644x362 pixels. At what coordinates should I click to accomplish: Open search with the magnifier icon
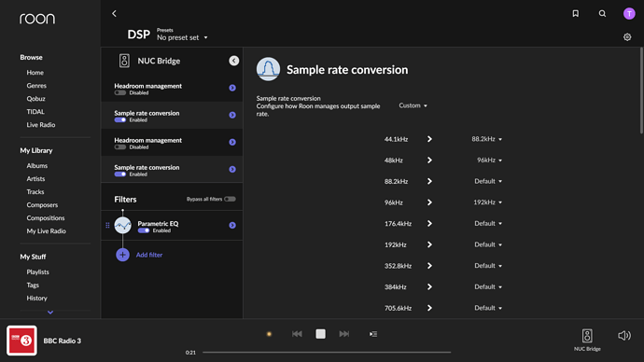pos(602,14)
